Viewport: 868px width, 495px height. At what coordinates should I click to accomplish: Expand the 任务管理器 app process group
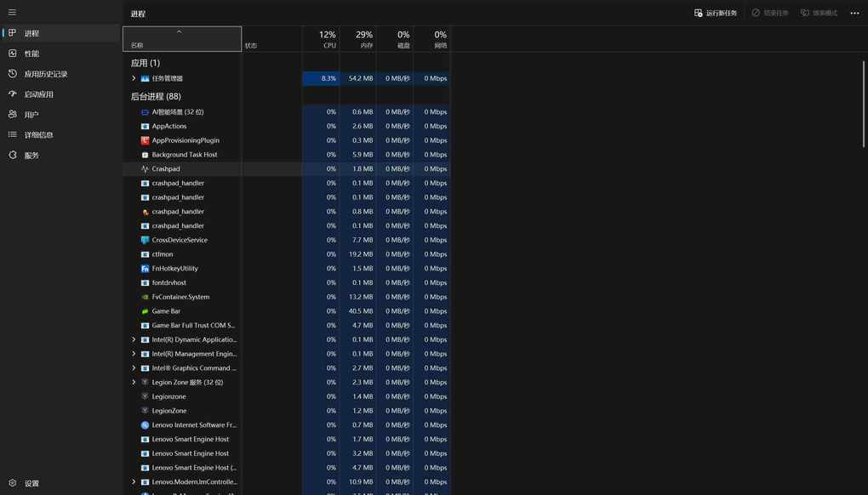point(134,78)
